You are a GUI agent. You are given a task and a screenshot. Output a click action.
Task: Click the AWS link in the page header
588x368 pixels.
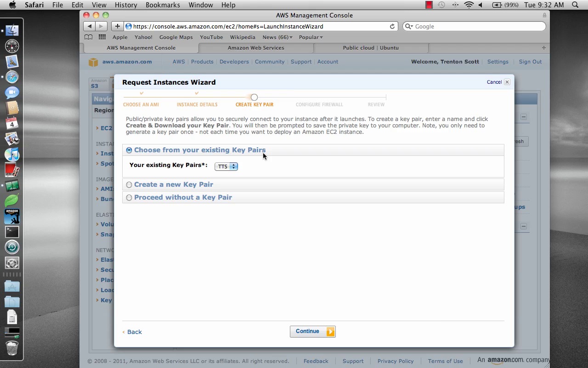(x=179, y=62)
